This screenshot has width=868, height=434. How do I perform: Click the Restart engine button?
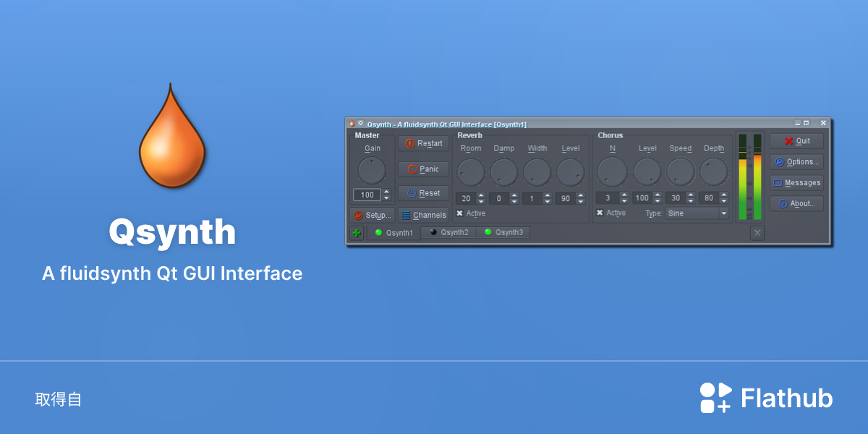point(424,143)
